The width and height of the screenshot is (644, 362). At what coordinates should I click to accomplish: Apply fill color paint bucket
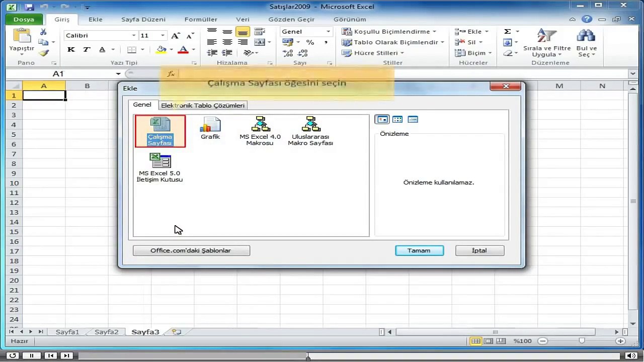point(160,49)
